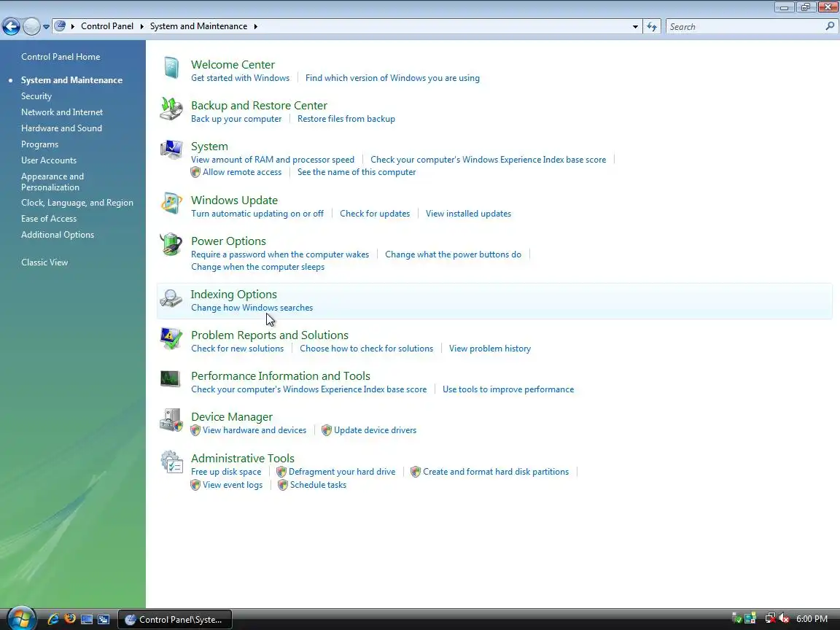Click the disabled Forward arrow button
Image resolution: width=840 pixels, height=630 pixels.
31,26
